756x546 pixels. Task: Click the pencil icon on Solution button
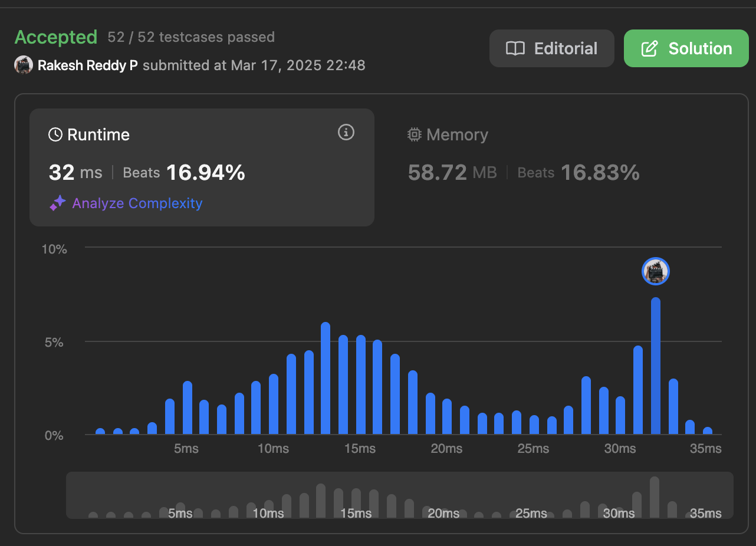coord(649,48)
